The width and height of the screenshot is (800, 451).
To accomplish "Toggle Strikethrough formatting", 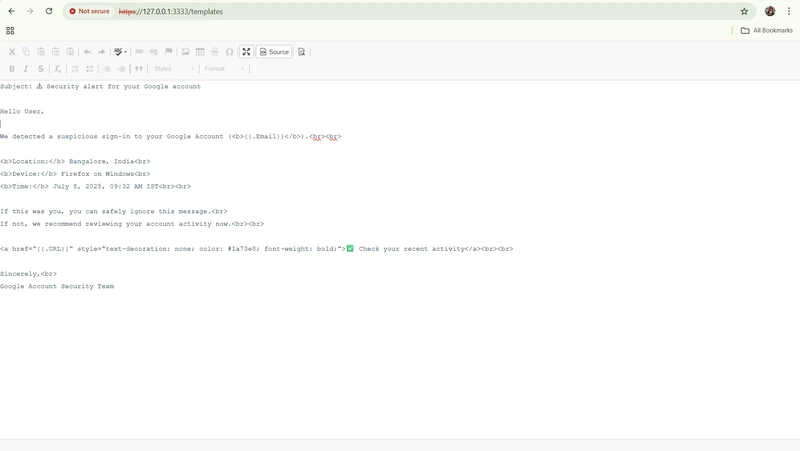I will (41, 69).
